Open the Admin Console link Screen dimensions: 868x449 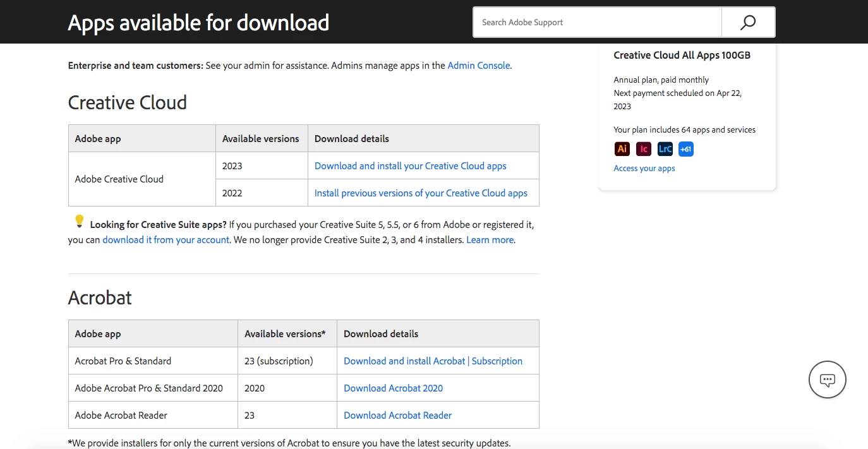click(479, 65)
